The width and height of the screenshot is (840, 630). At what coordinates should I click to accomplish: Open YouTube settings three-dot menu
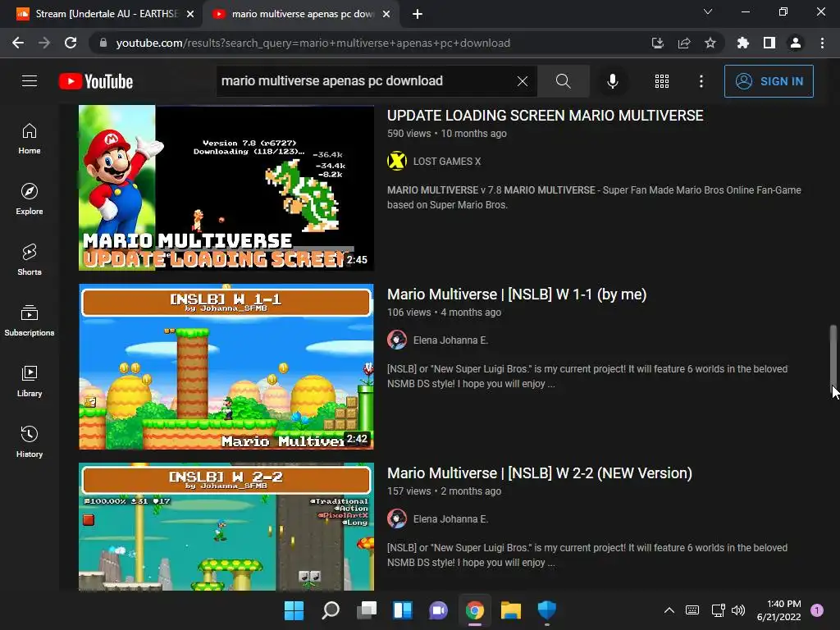[701, 81]
